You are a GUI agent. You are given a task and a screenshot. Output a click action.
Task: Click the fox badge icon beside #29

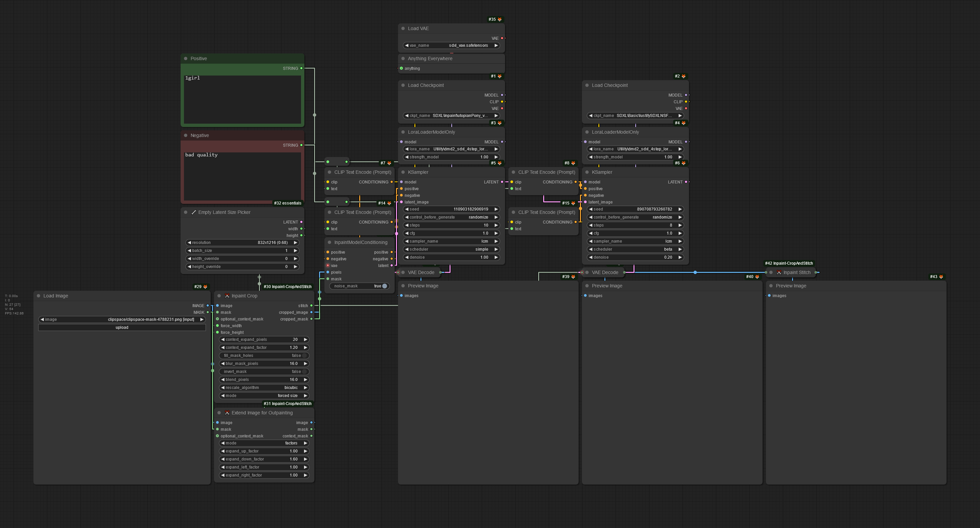205,287
